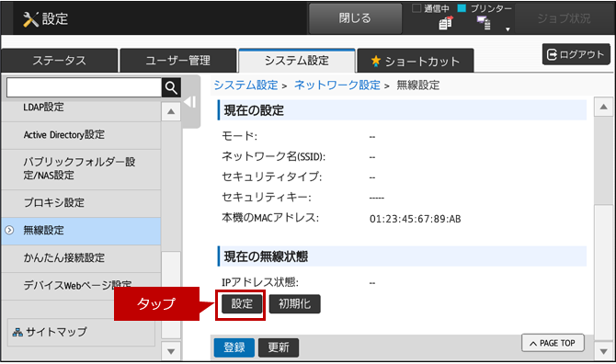Click the セキュリティキー label
616x364 pixels.
[267, 197]
